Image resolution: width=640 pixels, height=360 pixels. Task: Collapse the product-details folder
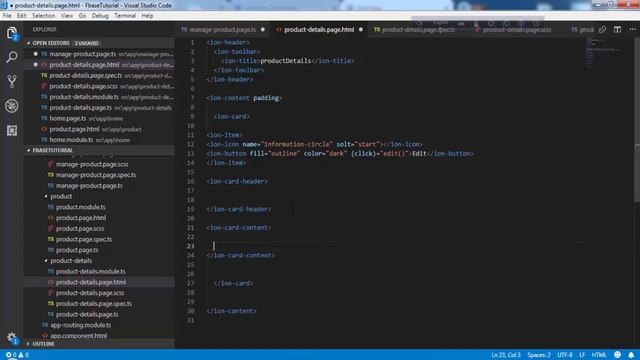click(x=71, y=260)
